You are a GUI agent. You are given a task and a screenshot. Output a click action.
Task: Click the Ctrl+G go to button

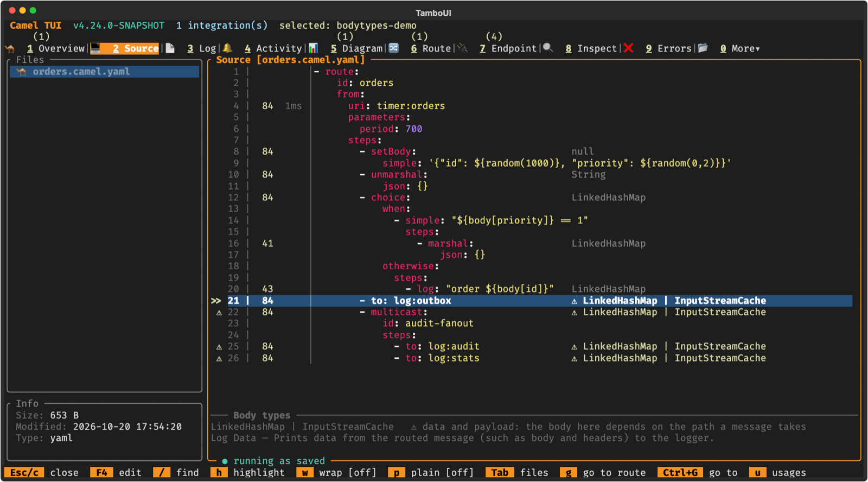(698, 473)
